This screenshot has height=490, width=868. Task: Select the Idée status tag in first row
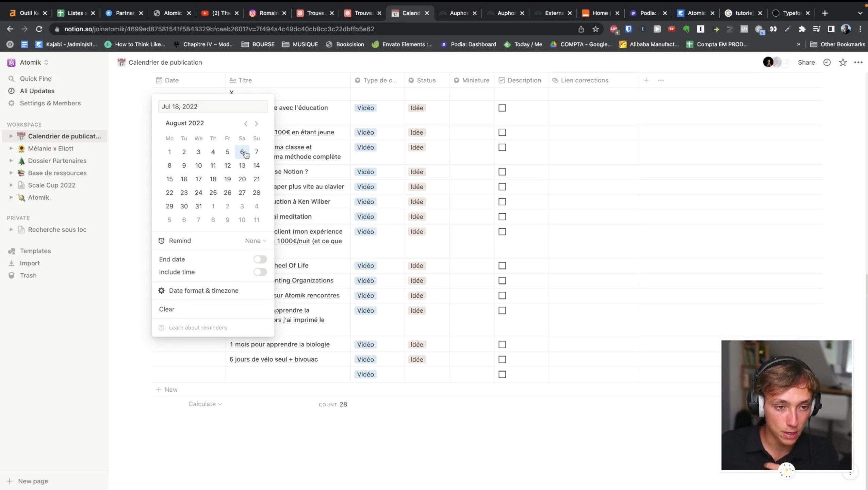click(x=416, y=108)
